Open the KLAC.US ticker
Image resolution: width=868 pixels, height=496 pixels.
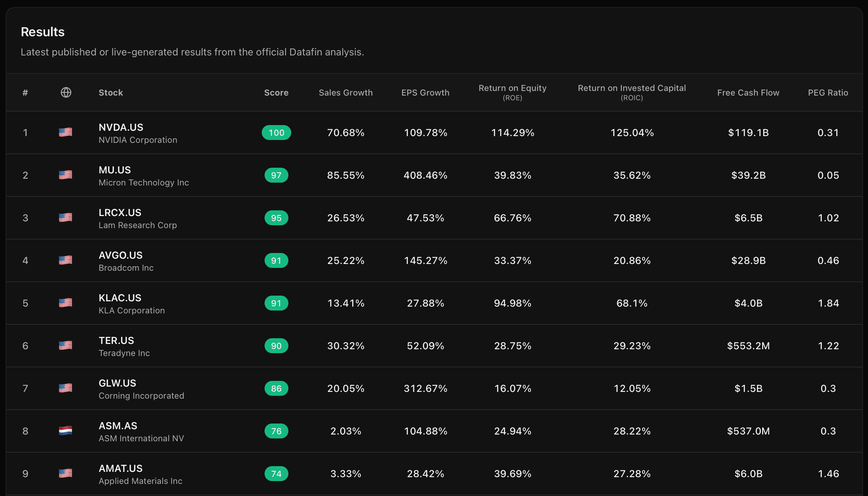coord(120,298)
